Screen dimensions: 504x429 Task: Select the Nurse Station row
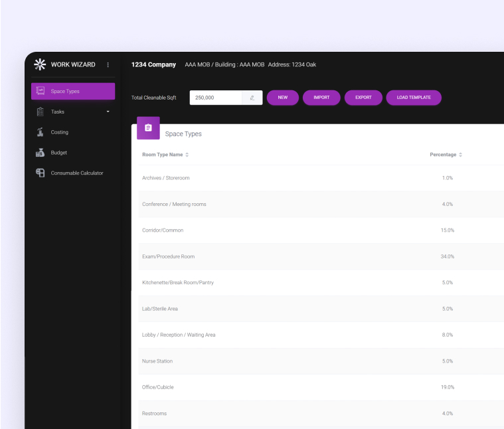tap(321, 361)
